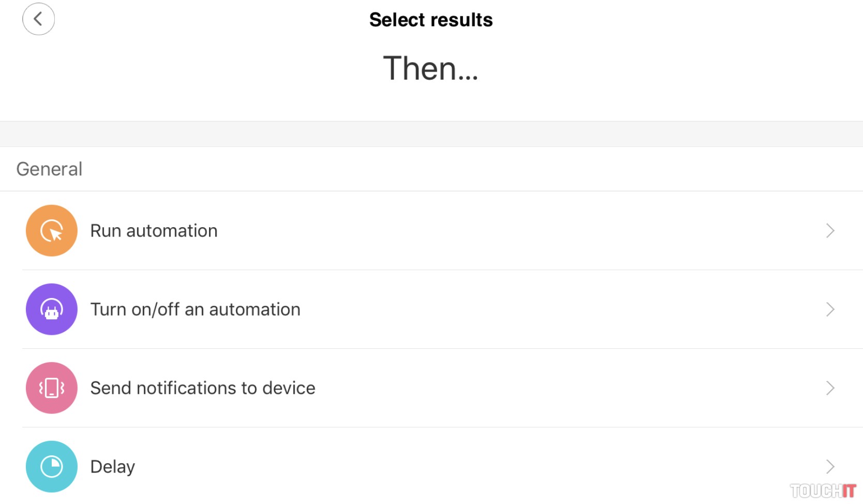The width and height of the screenshot is (863, 504).
Task: Select Send notifications to device
Action: click(202, 388)
